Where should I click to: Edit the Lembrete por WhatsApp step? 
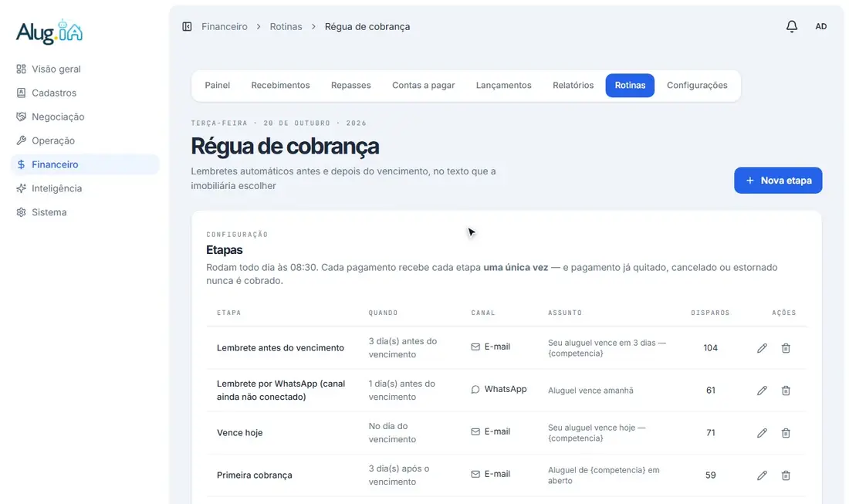(762, 391)
